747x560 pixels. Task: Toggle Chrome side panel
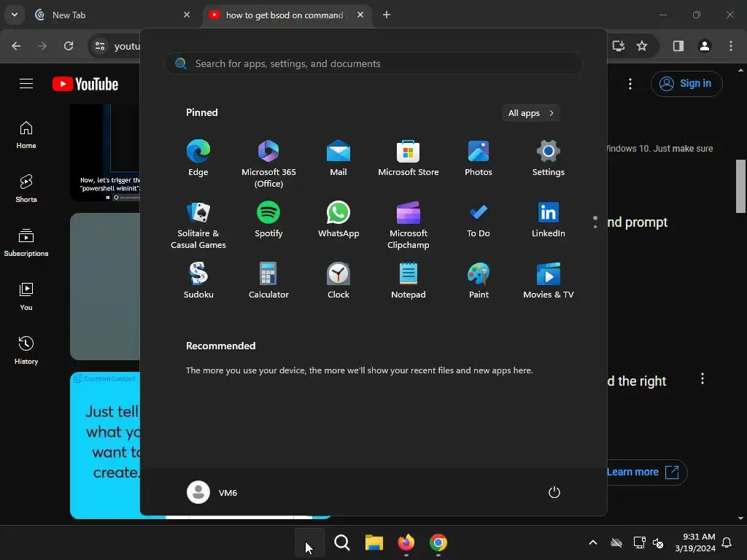tap(678, 46)
